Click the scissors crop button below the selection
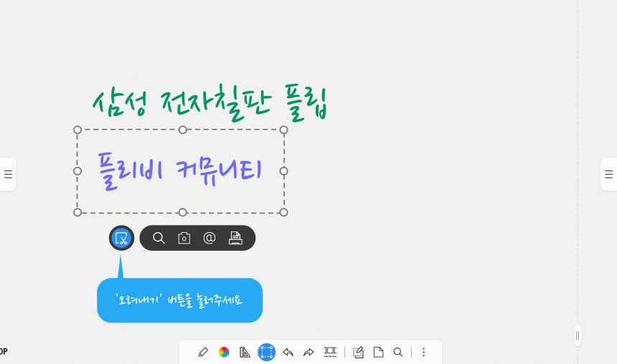The width and height of the screenshot is (617, 364). 121,238
